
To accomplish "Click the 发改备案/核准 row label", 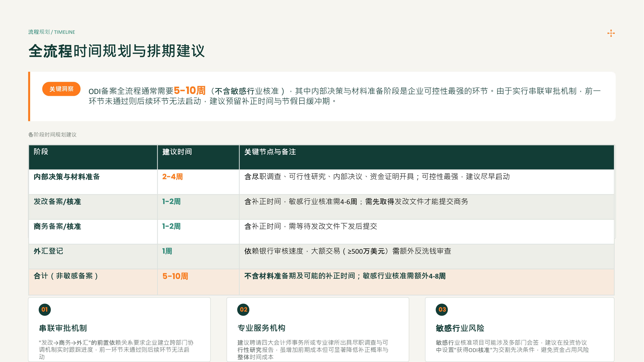I will point(57,201).
